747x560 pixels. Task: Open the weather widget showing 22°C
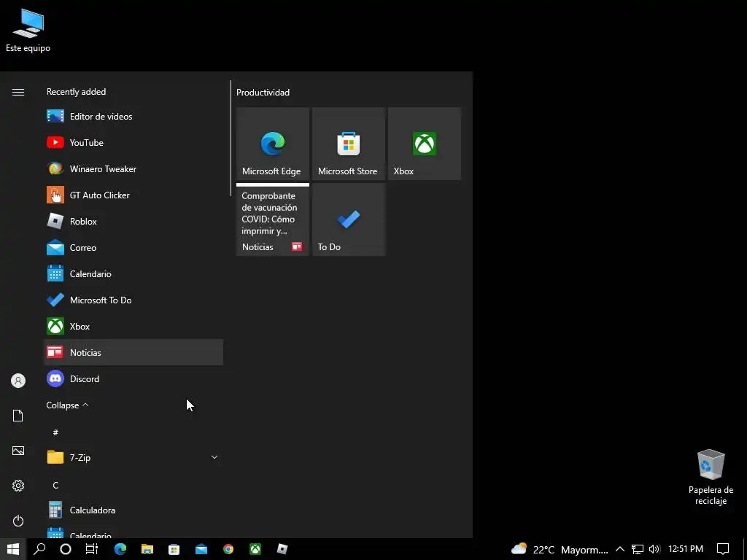point(560,550)
